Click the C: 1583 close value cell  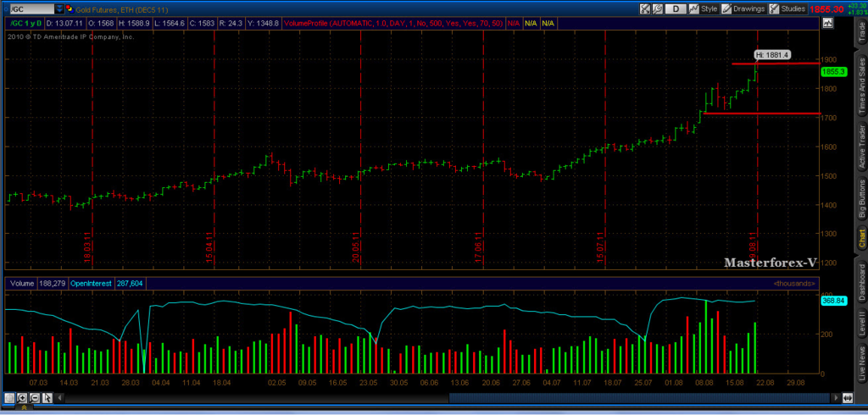(203, 23)
